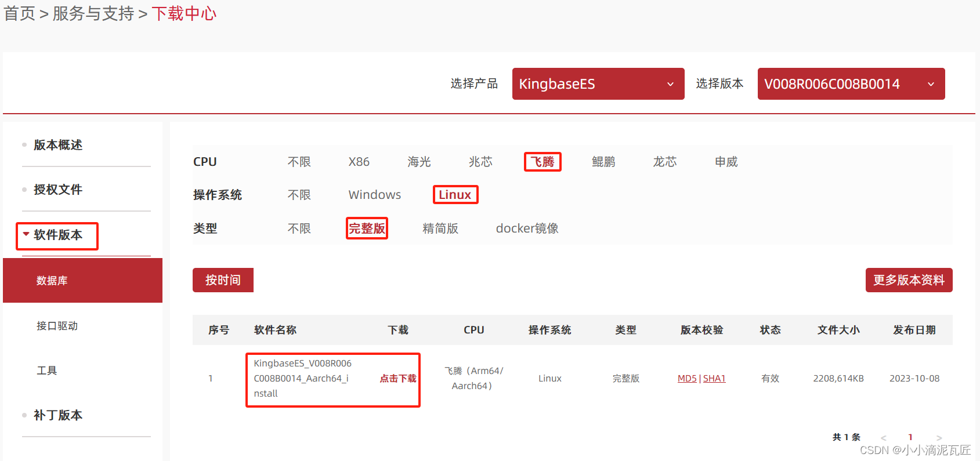Choose 申威 CPU filter

pyautogui.click(x=726, y=162)
